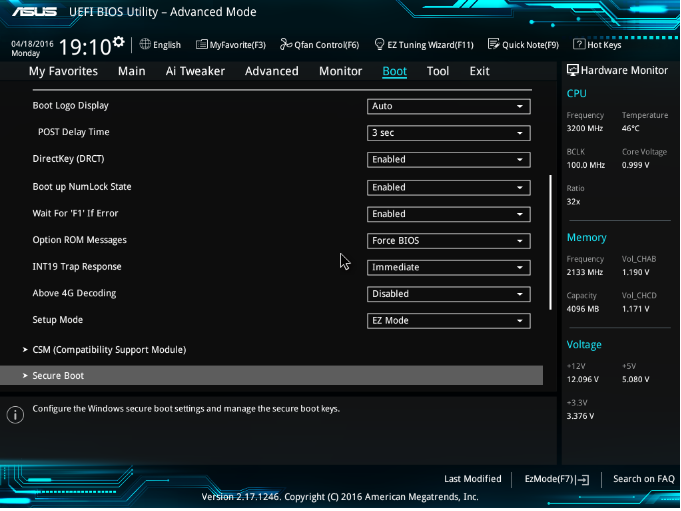The height and width of the screenshot is (511, 681).
Task: Click MyFavorite(F3) label
Action: [237, 45]
